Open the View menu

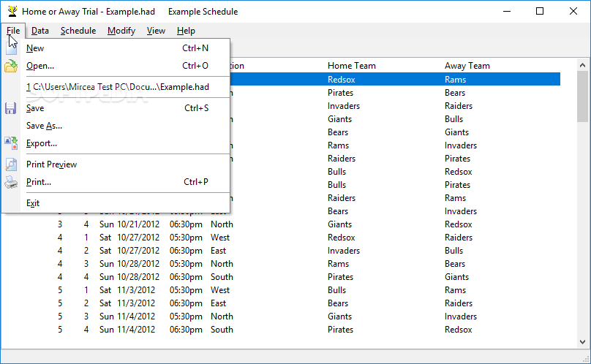pos(156,31)
